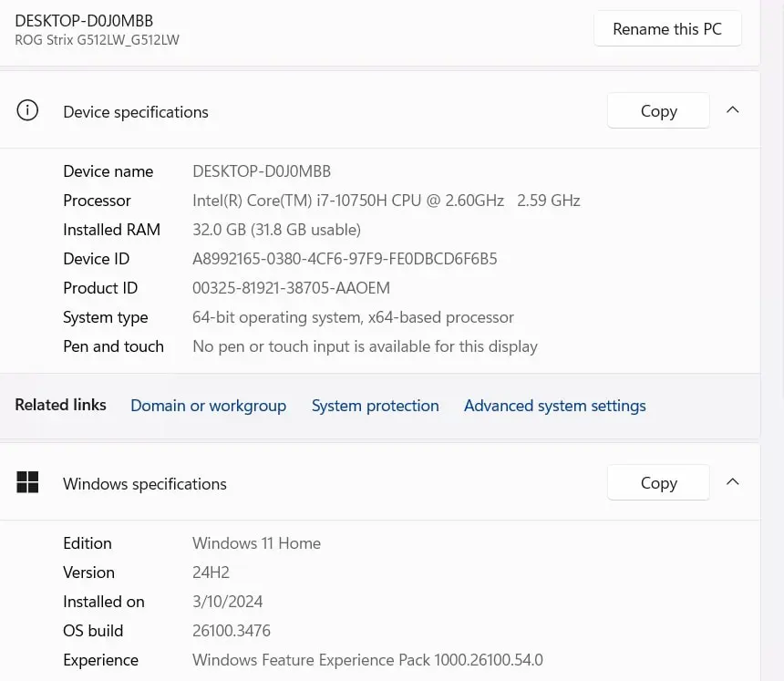Viewport: 784px width, 681px height.
Task: Click the Edition value Windows 11 Home
Action: tap(256, 543)
